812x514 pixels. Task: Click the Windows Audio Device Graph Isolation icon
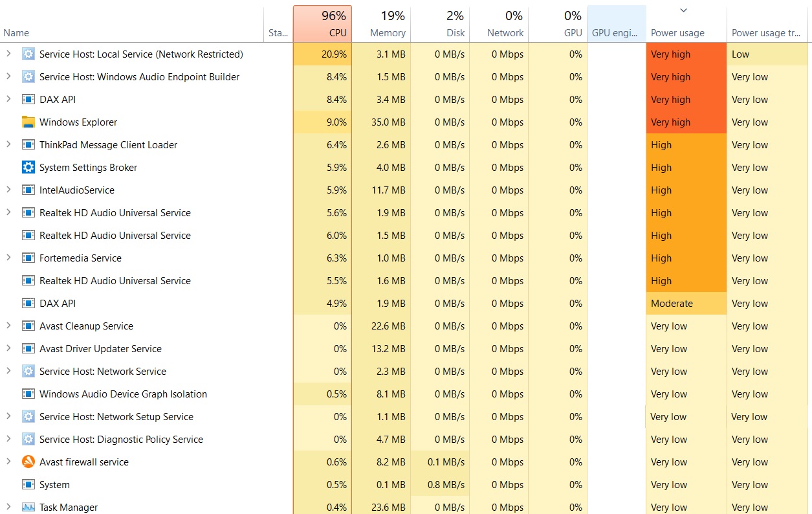click(28, 394)
